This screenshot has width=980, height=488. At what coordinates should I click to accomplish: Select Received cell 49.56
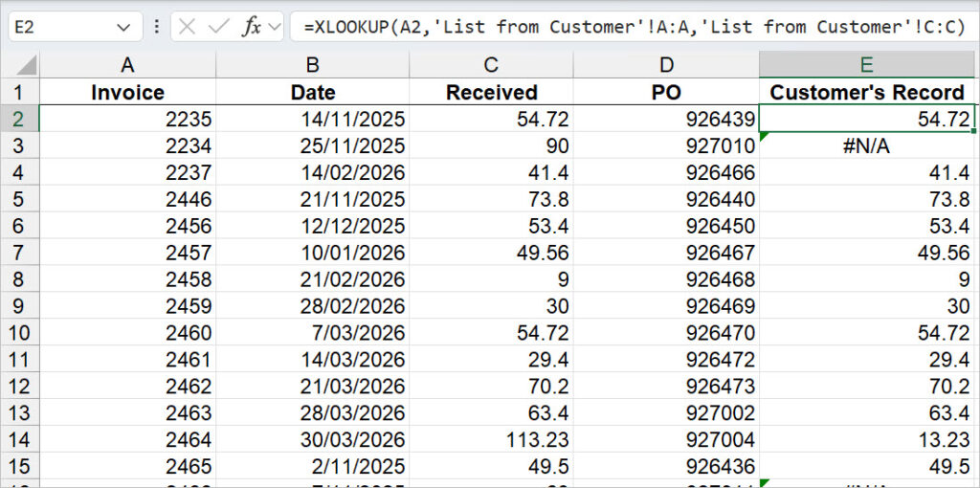click(491, 252)
